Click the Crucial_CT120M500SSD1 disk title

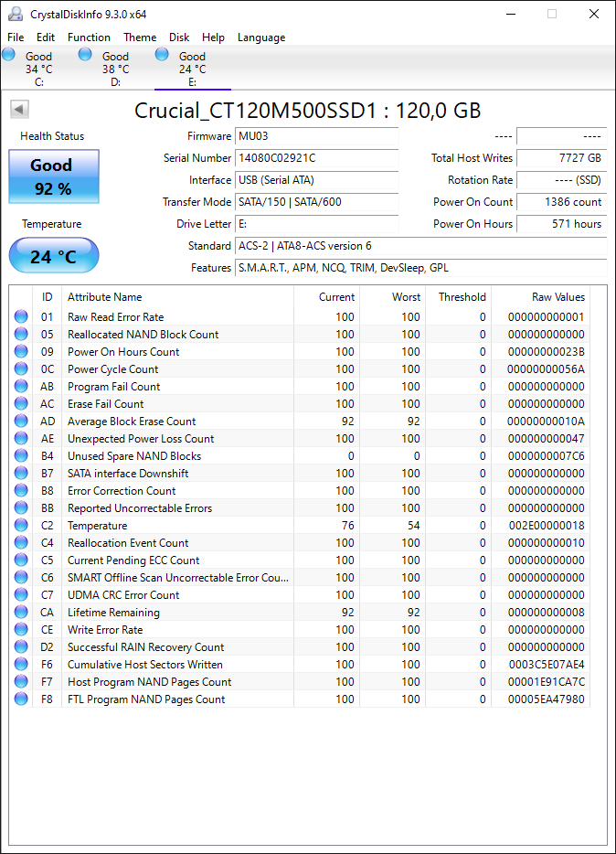coord(308,110)
